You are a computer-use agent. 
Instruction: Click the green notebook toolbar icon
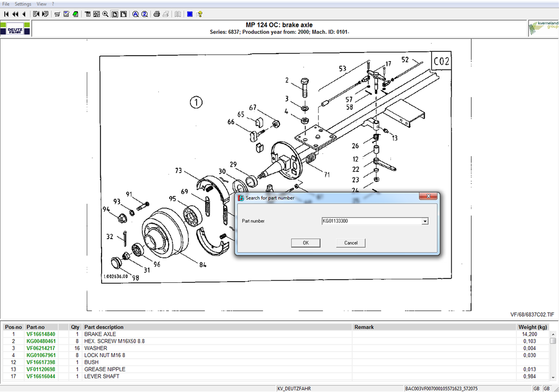coord(75,14)
